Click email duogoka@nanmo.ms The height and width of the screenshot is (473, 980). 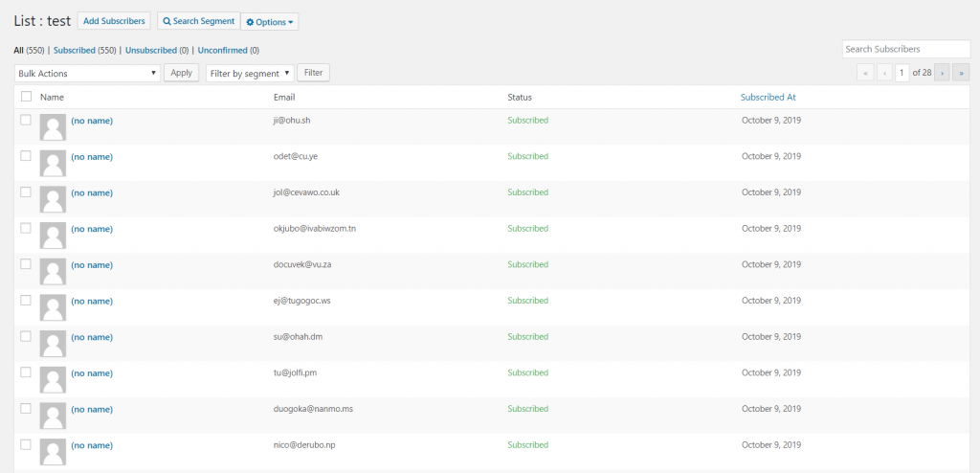[314, 409]
